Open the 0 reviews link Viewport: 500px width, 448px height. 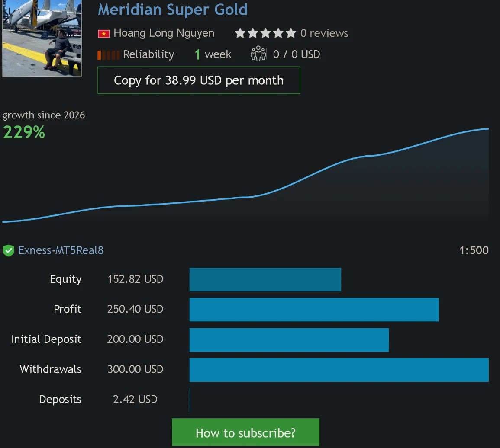[x=324, y=33]
